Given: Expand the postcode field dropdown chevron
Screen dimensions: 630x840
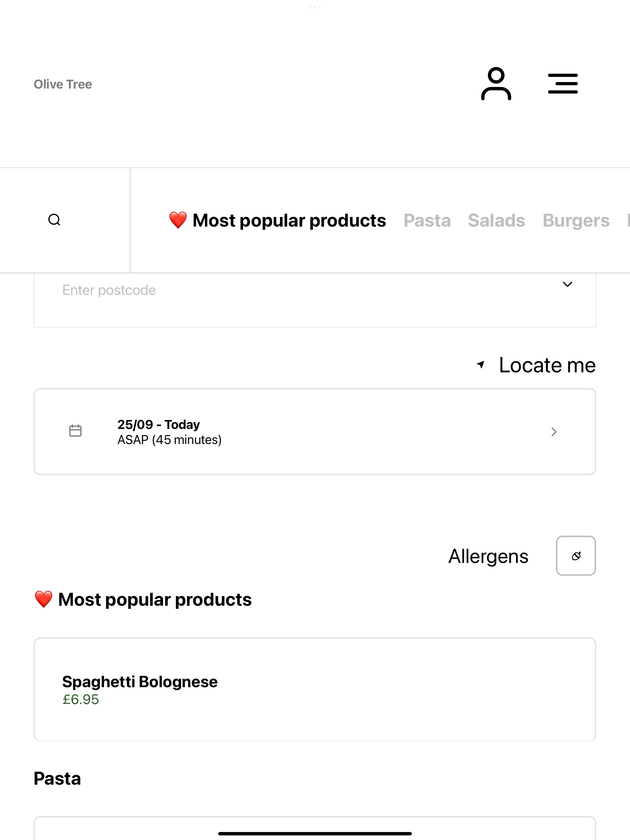Looking at the screenshot, I should click(x=567, y=284).
